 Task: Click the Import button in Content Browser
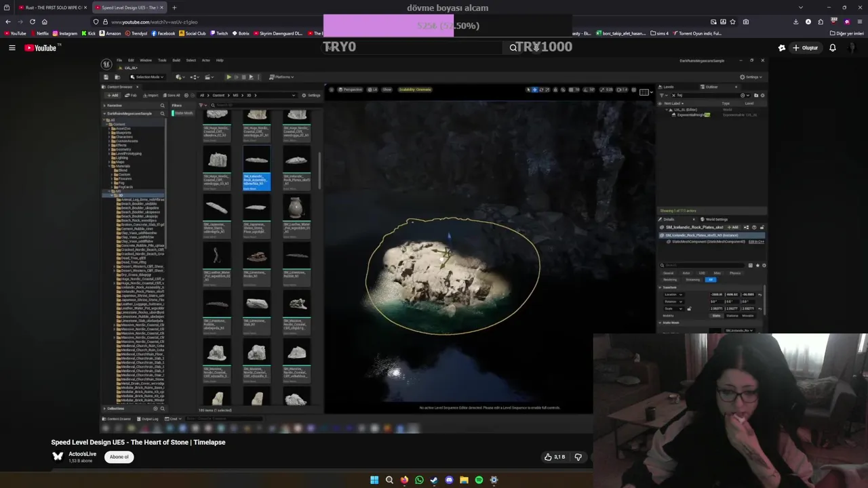click(x=151, y=96)
